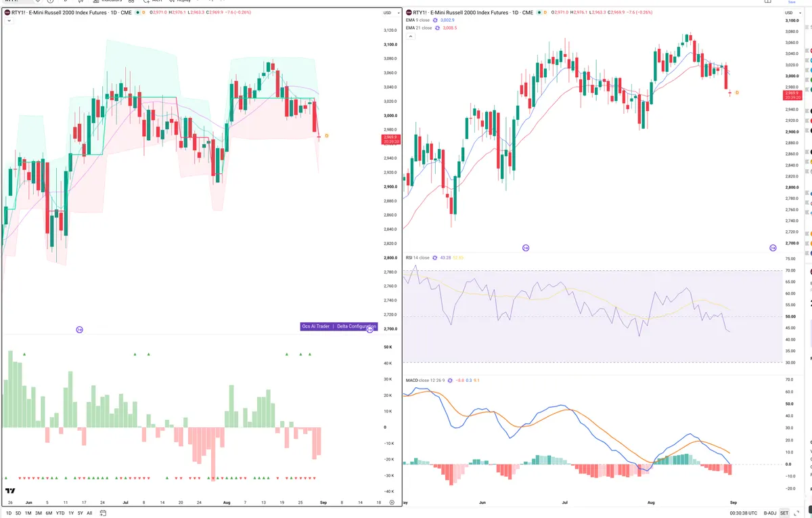
Task: Click the green market-open status dot on right chart
Action: tap(539, 12)
